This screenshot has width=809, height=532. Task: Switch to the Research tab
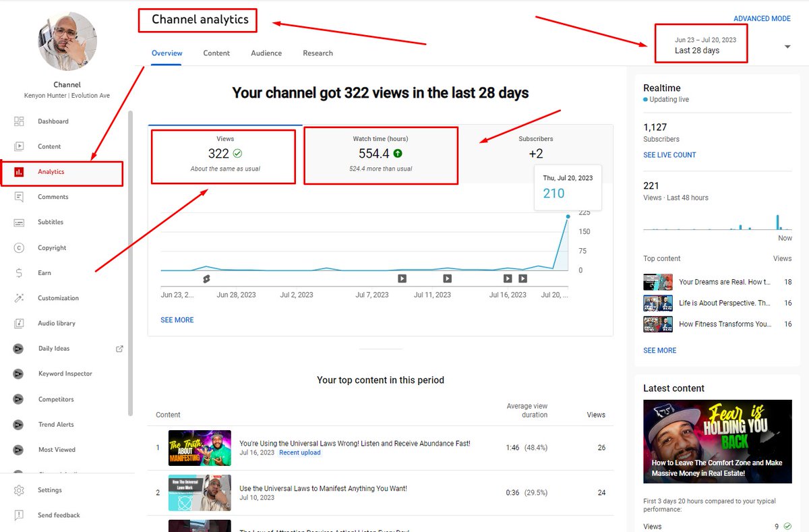click(x=318, y=53)
